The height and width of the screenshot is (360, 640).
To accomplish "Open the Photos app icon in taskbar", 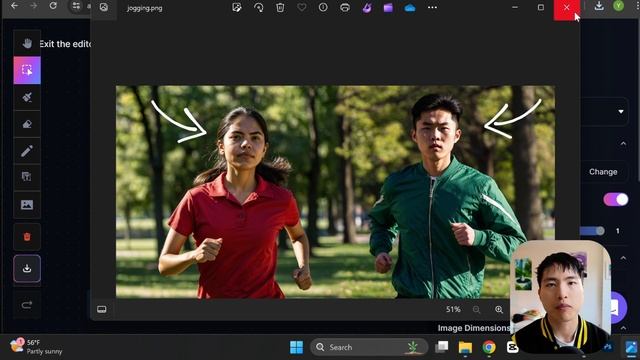I will (x=631, y=347).
